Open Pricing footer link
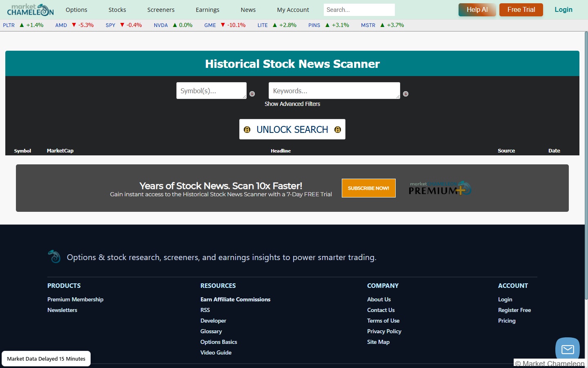Screen dimensions: 588x368 [x=507, y=321]
